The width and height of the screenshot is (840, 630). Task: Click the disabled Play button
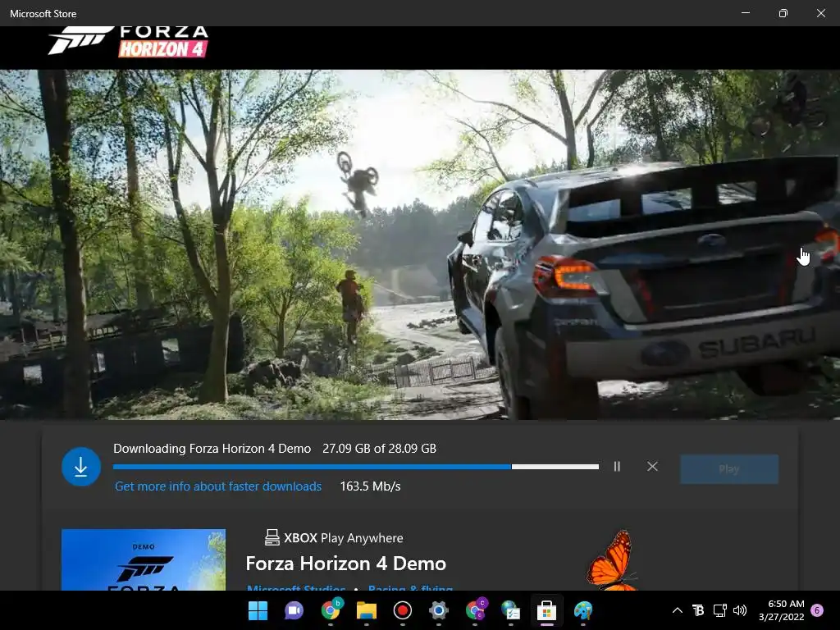729,469
